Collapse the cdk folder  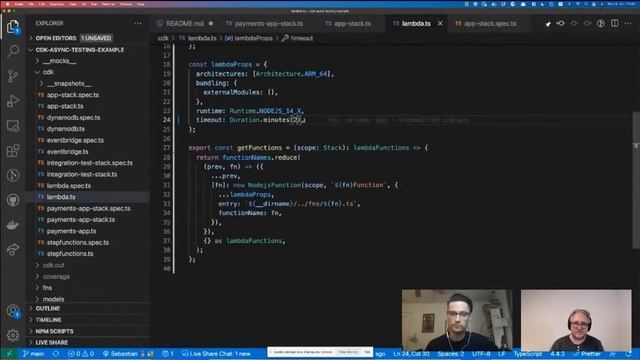(x=48, y=72)
